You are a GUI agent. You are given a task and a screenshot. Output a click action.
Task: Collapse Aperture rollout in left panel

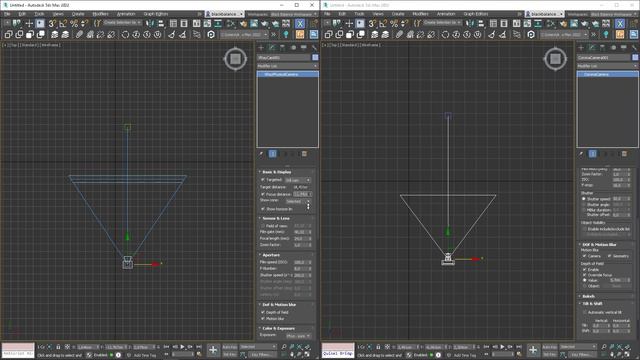(x=271, y=255)
